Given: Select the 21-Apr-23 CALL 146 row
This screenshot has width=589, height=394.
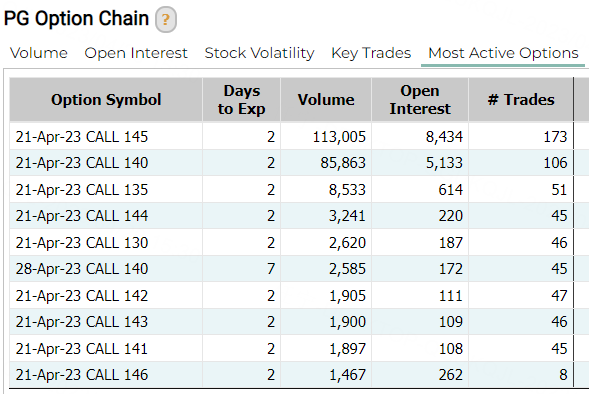Looking at the screenshot, I should [x=291, y=375].
